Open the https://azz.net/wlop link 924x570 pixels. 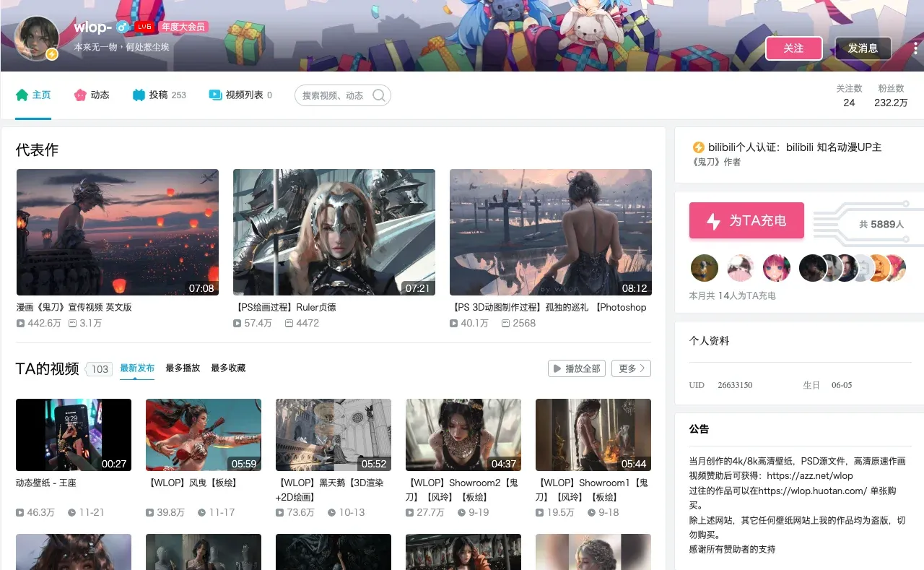pyautogui.click(x=810, y=476)
